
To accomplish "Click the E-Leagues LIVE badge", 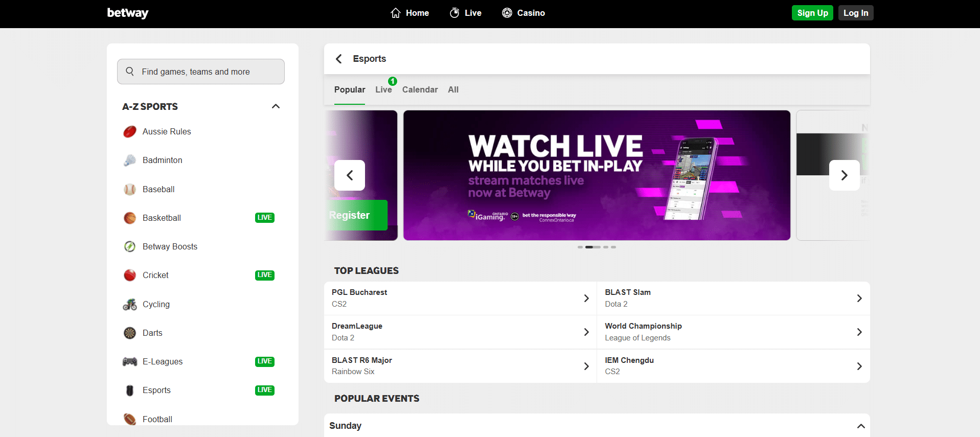I will pyautogui.click(x=265, y=361).
